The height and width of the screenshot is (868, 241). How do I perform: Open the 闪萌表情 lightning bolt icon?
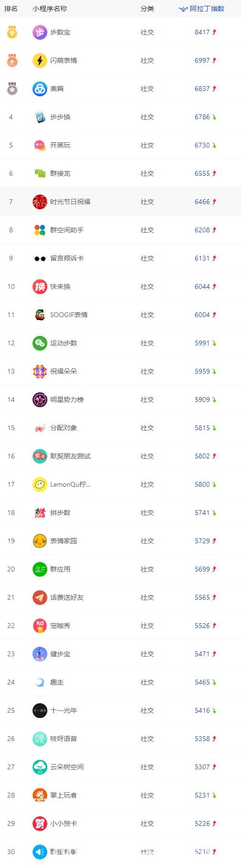[40, 60]
